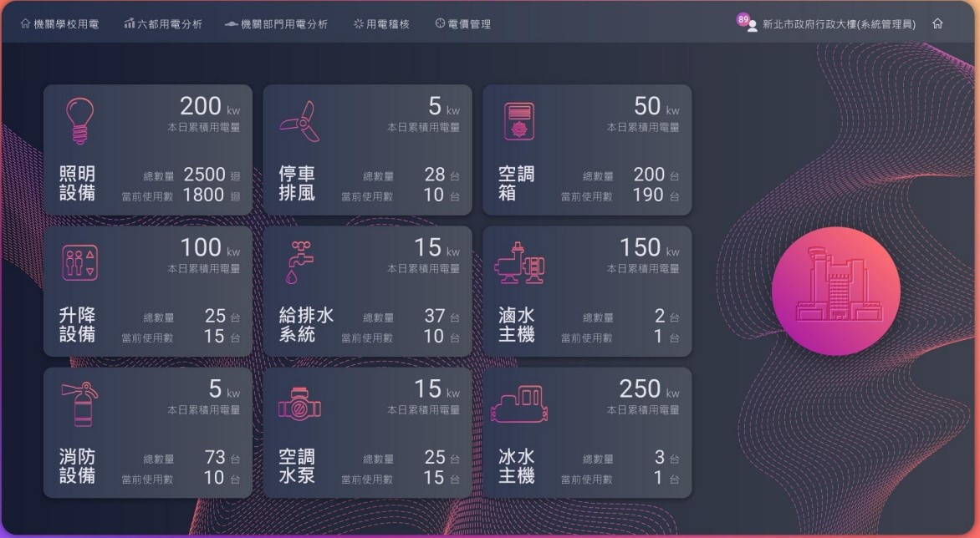Click the round pink building icon
This screenshot has height=538, width=980.
[x=836, y=291]
